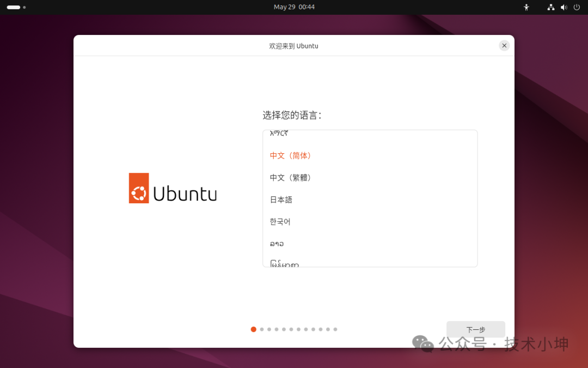Image resolution: width=588 pixels, height=368 pixels.
Task: Click the active orange page indicator dot
Action: [254, 329]
